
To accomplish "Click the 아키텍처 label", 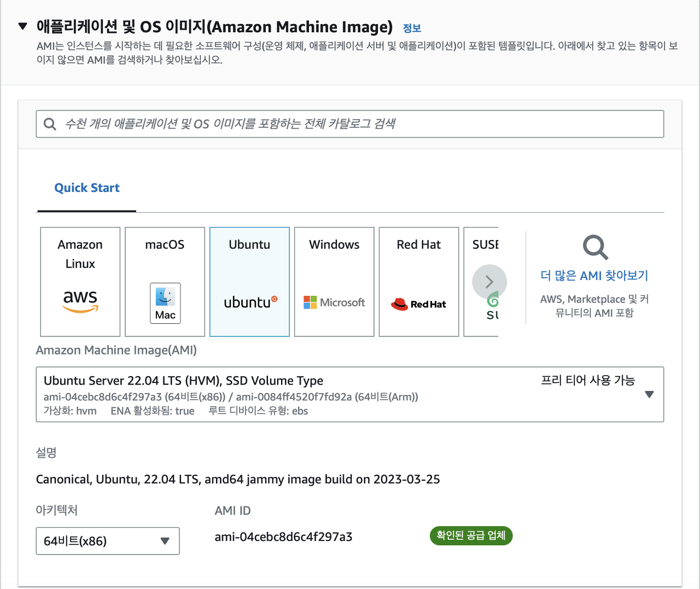I will pos(57,510).
